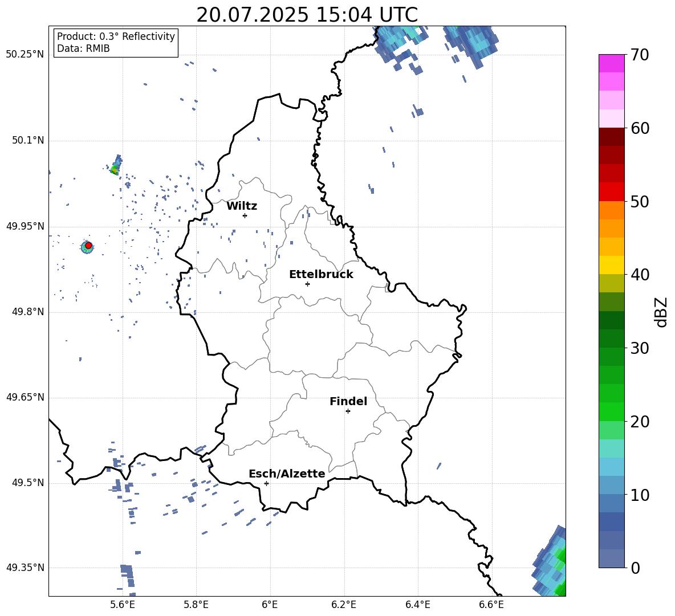Click the bright red swatch just above 50 dBZ
The image size is (675, 616).
pos(611,192)
